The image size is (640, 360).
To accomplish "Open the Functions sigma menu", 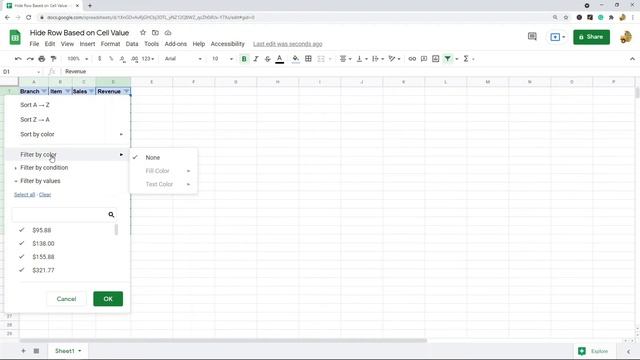I will pyautogui.click(x=466, y=59).
